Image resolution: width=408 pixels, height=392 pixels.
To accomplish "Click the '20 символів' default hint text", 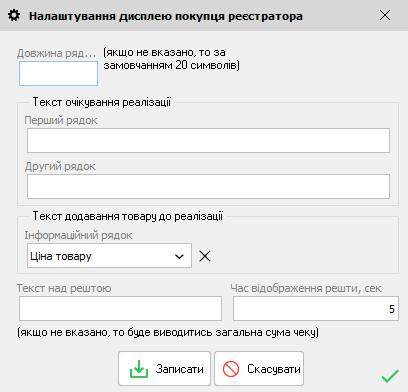I will pos(207,65).
